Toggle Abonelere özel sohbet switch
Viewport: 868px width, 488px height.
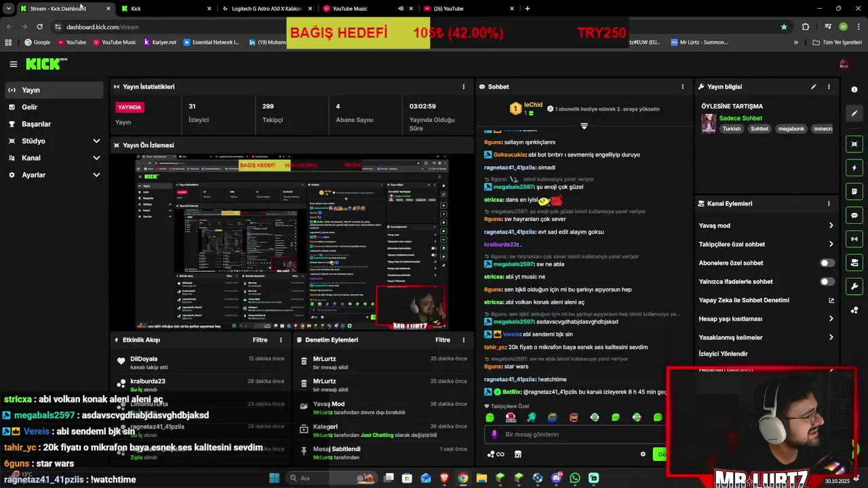pos(827,263)
